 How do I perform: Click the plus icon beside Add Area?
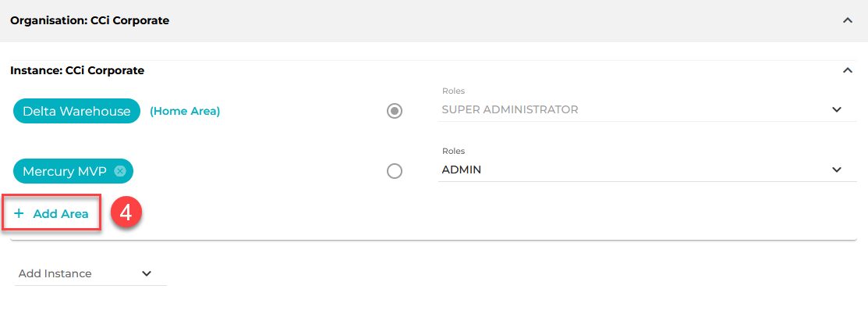click(x=19, y=213)
